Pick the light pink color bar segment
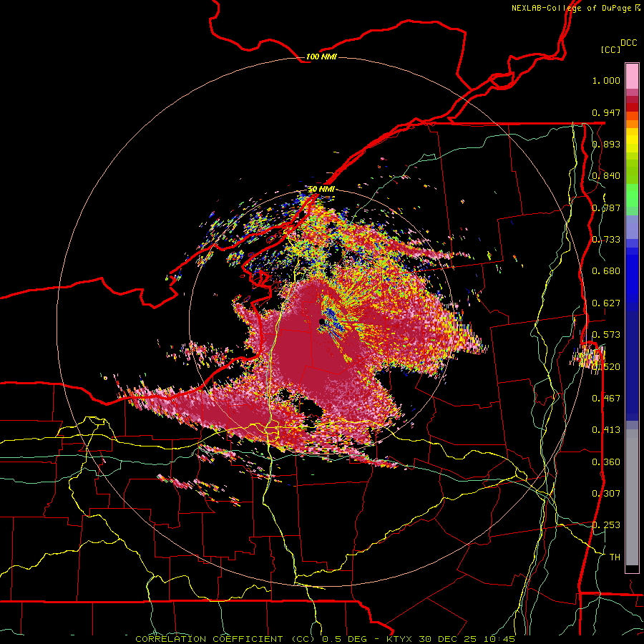 pyautogui.click(x=632, y=76)
